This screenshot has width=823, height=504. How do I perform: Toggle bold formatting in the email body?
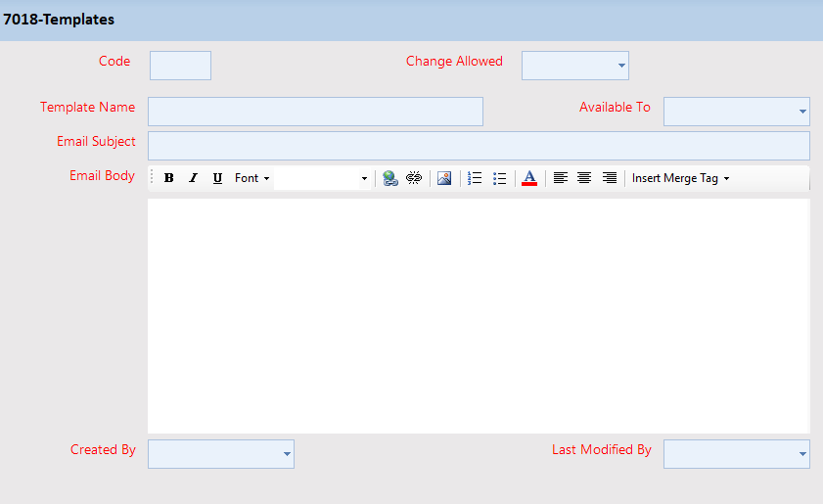click(x=169, y=178)
